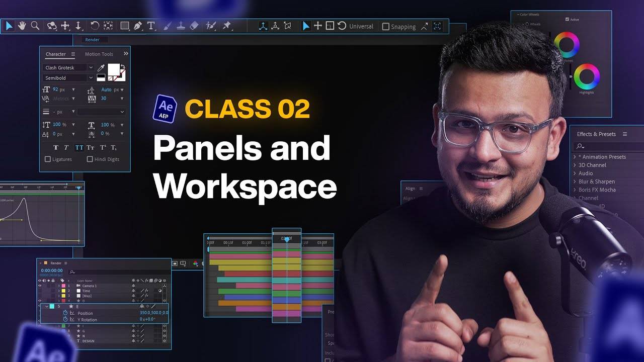Swap fill and stroke colors arrow
The width and height of the screenshot is (644, 362).
pyautogui.click(x=123, y=66)
